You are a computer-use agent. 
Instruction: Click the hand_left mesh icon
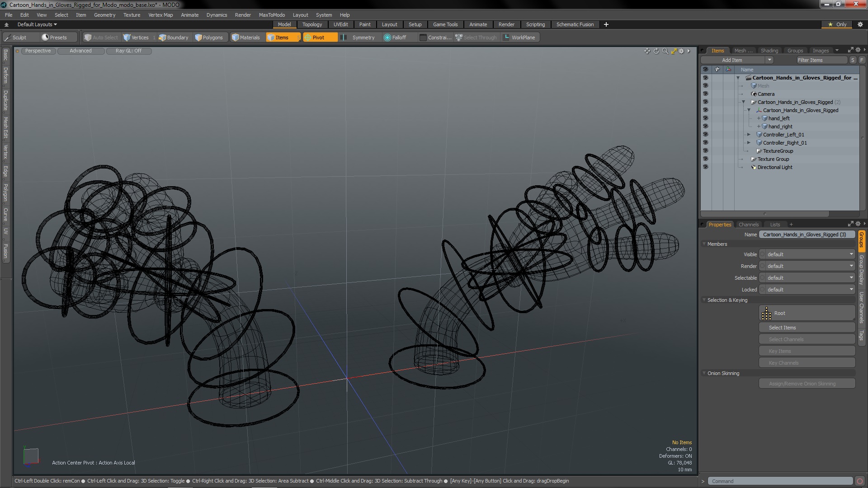click(765, 118)
